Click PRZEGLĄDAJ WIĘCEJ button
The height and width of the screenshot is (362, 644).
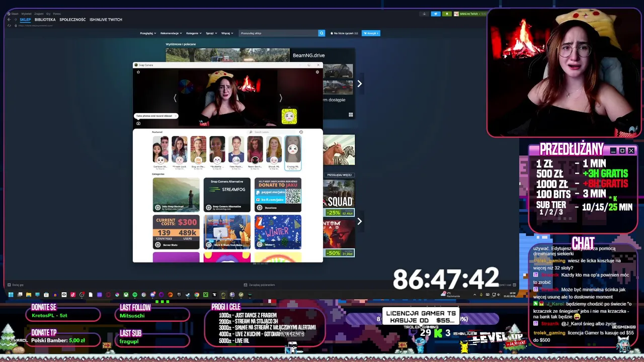340,175
